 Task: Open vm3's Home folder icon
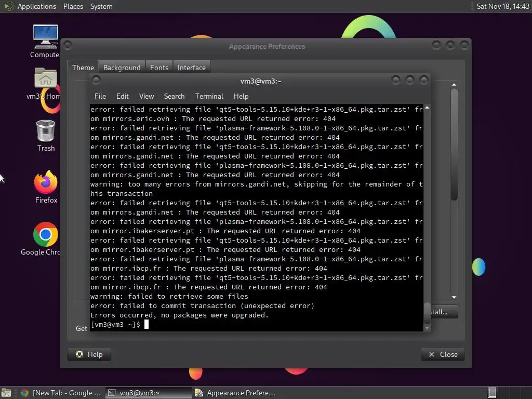tap(46, 78)
